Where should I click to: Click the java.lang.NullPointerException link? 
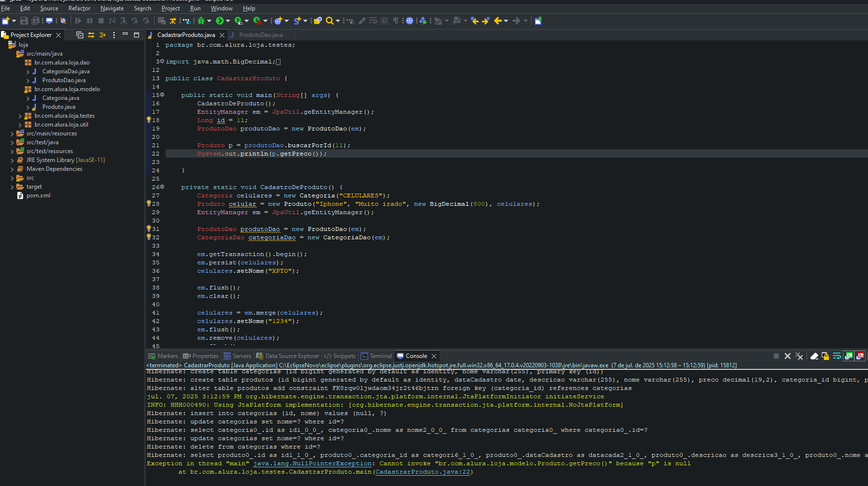[x=312, y=464]
